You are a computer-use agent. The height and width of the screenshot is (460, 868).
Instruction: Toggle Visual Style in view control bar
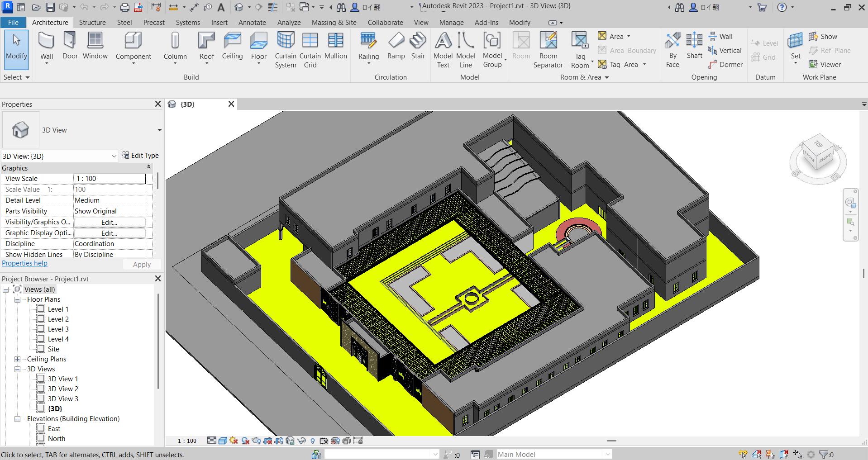[223, 441]
